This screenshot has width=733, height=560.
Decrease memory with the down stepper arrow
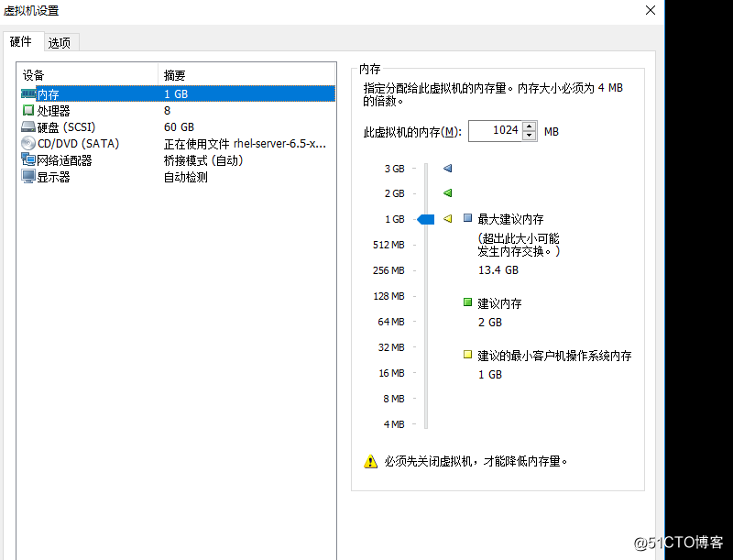tap(529, 135)
